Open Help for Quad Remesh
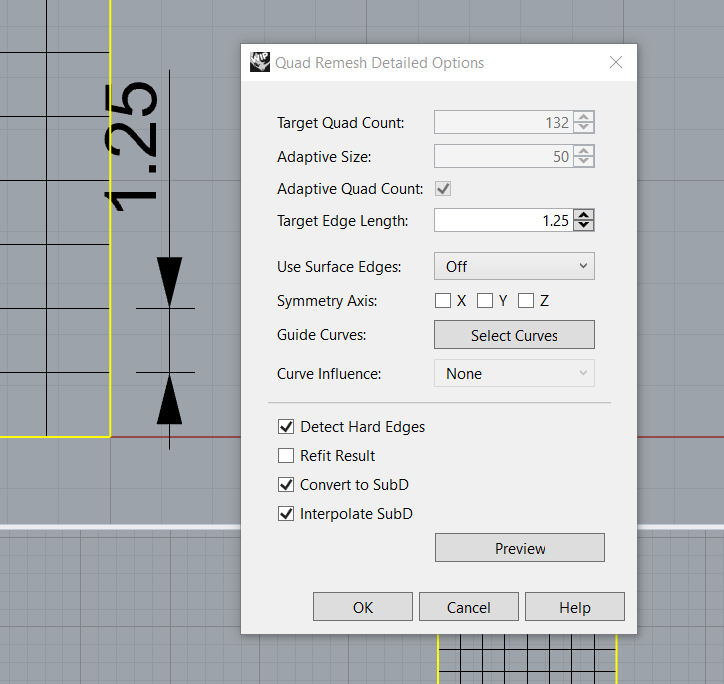The image size is (724, 684). tap(575, 607)
